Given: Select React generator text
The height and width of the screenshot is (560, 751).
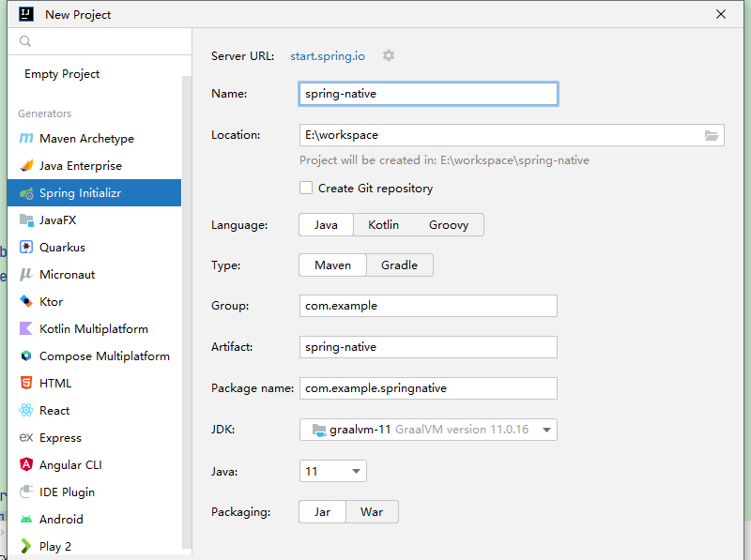Looking at the screenshot, I should [54, 411].
